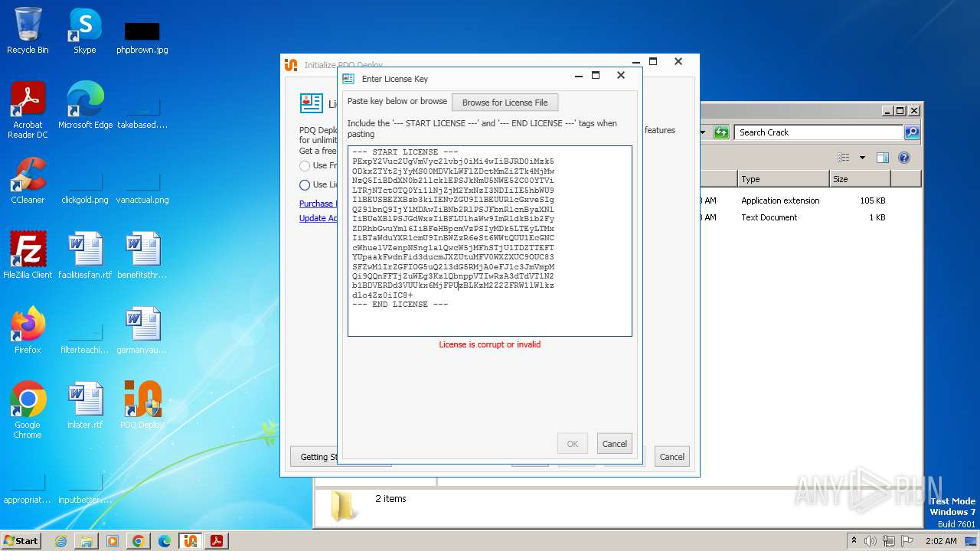
Task: Open Acrobat Reader DC shortcut
Action: click(x=28, y=110)
